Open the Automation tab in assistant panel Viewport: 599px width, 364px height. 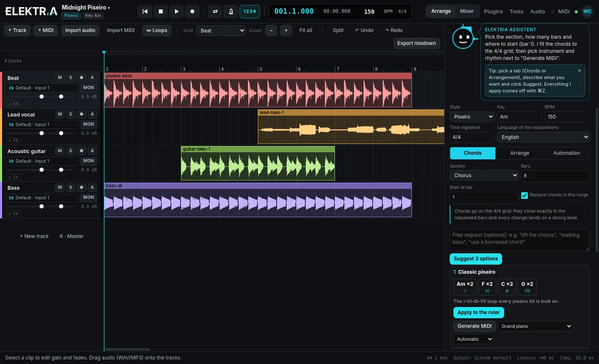click(x=567, y=153)
